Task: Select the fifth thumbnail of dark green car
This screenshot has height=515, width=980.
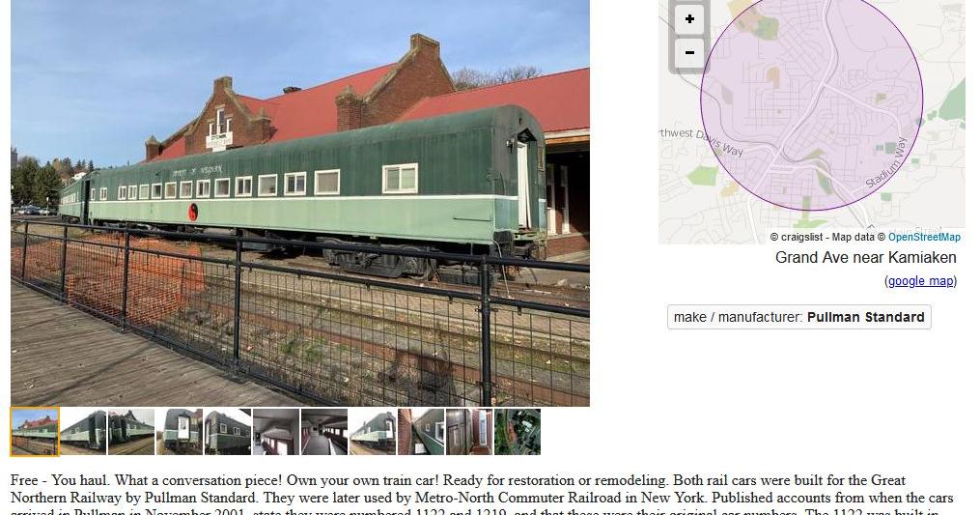Action: 228,432
